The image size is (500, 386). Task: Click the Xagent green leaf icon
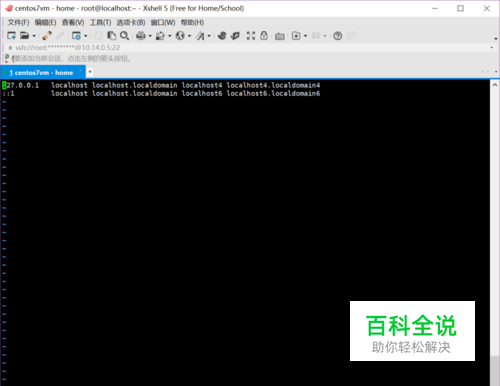[235, 35]
